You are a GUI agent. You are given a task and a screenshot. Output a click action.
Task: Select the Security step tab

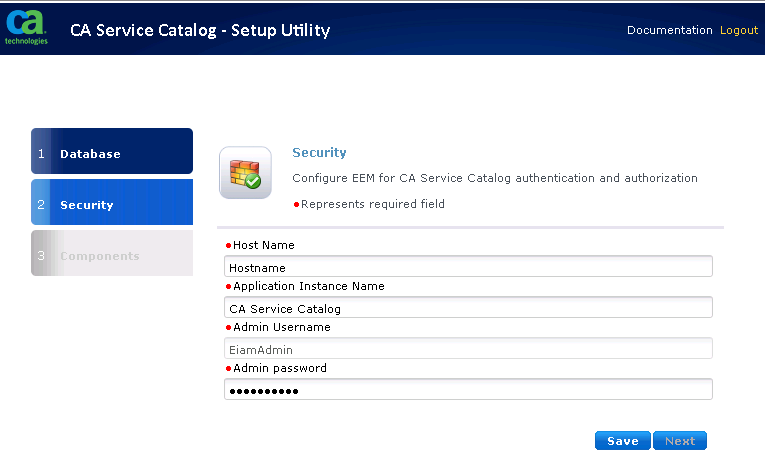point(112,205)
